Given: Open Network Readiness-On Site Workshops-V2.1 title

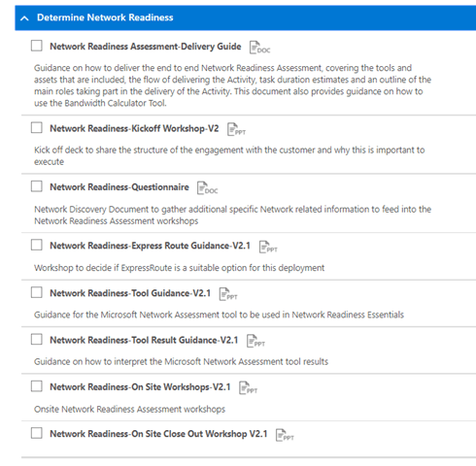Looking at the screenshot, I should click(140, 387).
